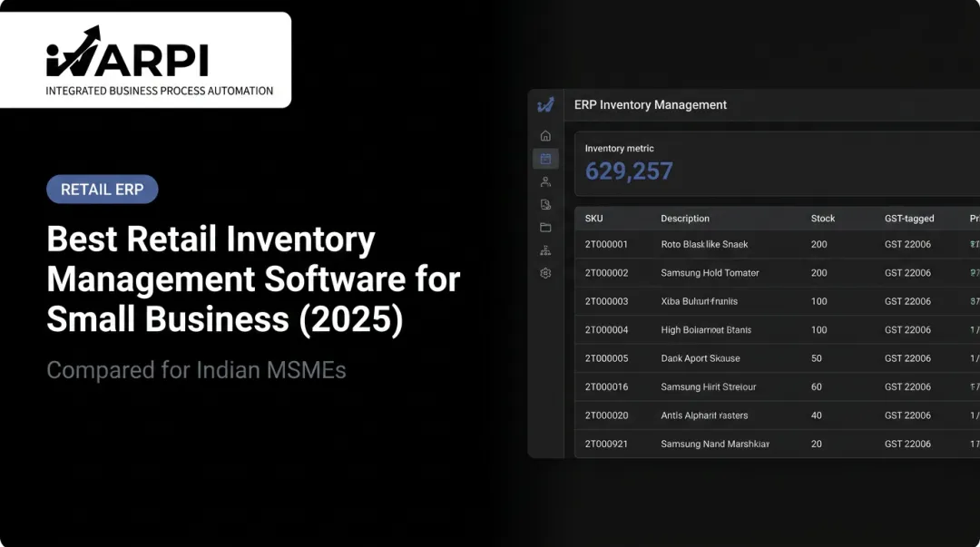
Task: Click the 'Xiba Bulturi frunits' description
Action: click(700, 301)
